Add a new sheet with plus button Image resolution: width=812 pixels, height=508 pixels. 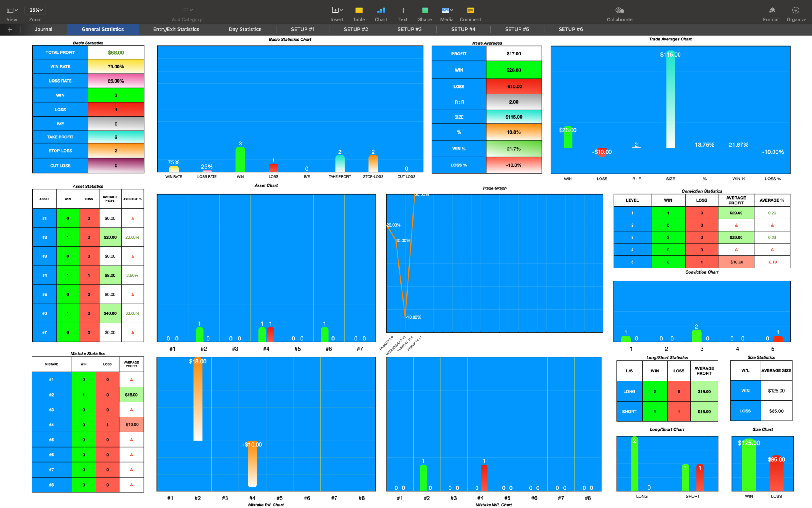[10, 29]
